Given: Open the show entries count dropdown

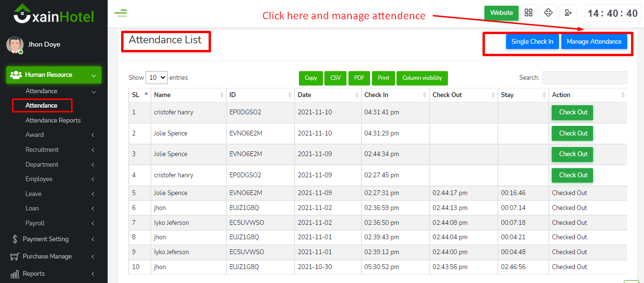Looking at the screenshot, I should 156,77.
